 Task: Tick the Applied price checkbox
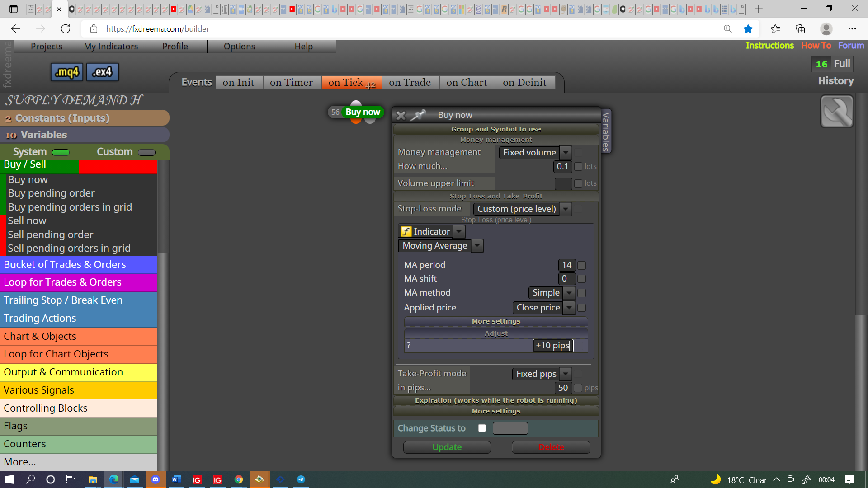pyautogui.click(x=582, y=308)
